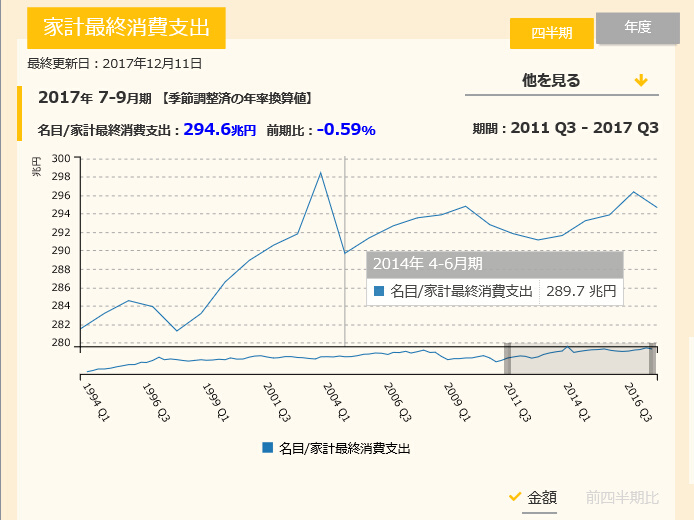
Task: Click the 家計最終消費支出 title banner
Action: [126, 27]
